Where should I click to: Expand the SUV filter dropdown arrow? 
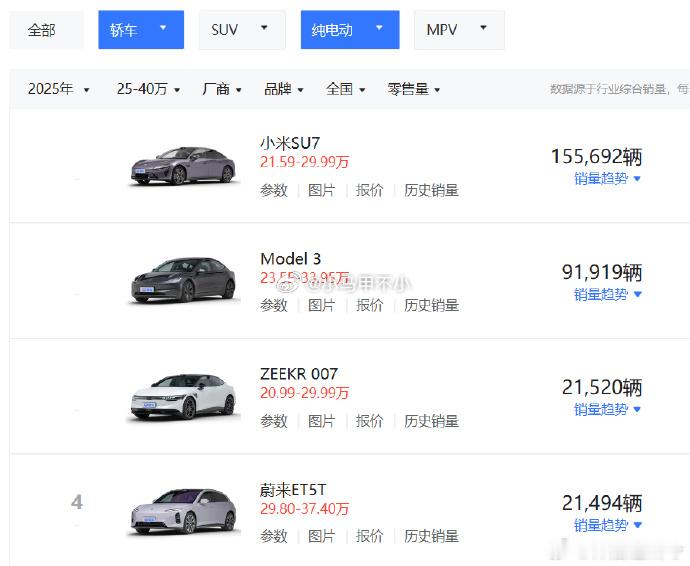(x=264, y=28)
